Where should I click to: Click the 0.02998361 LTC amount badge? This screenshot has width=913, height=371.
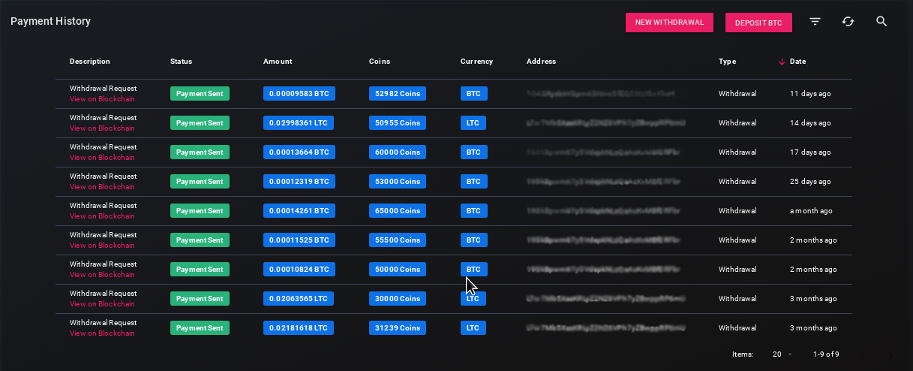tap(298, 123)
